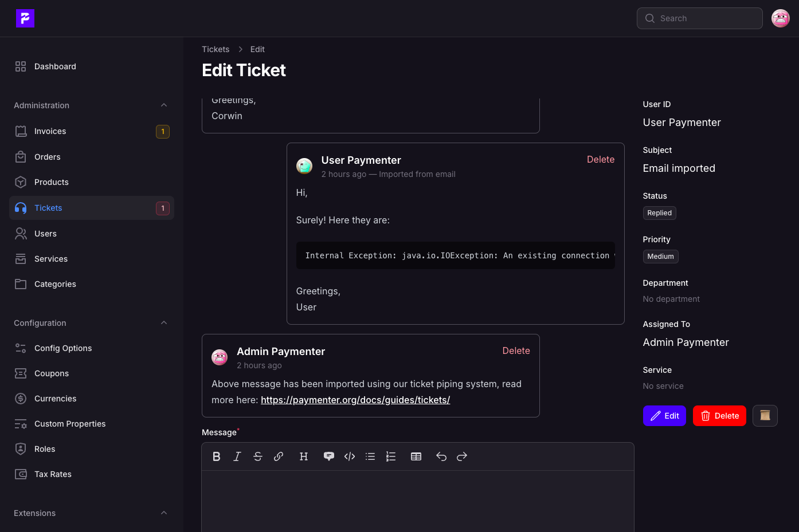Open Users page
This screenshot has width=799, height=532.
pos(92,234)
